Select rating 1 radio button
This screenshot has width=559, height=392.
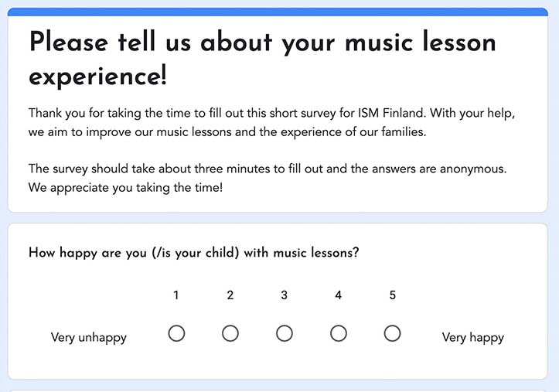click(176, 333)
